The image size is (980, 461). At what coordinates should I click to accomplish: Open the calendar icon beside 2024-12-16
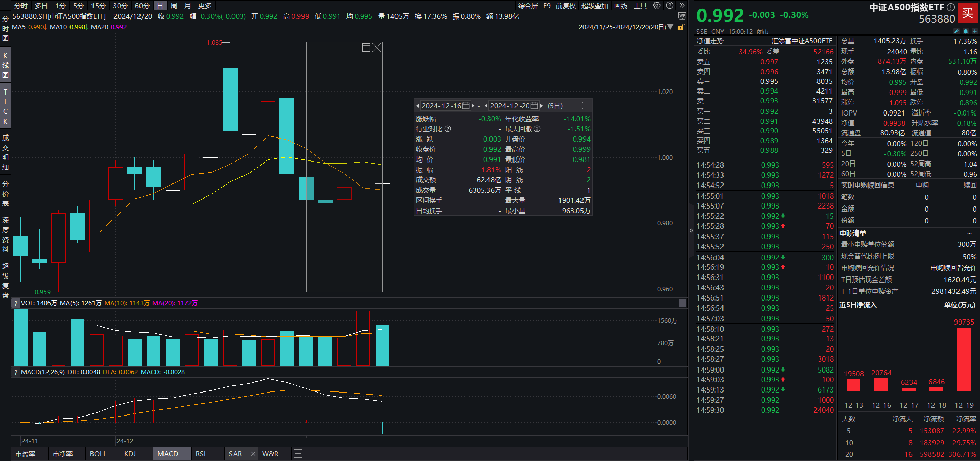coord(465,106)
